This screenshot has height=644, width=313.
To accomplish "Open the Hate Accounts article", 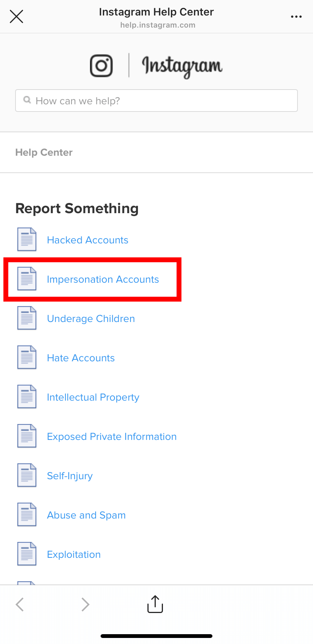I will click(81, 358).
